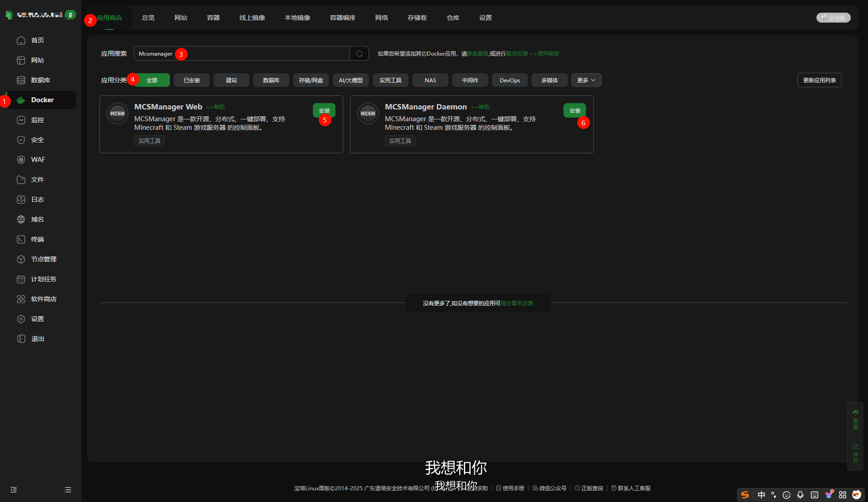The height and width of the screenshot is (502, 868).
Task: Select the 全部 category filter
Action: pyautogui.click(x=152, y=80)
